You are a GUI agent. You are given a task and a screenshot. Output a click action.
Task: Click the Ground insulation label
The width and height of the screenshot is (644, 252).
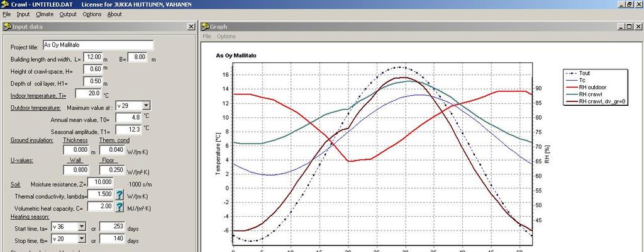(31, 140)
